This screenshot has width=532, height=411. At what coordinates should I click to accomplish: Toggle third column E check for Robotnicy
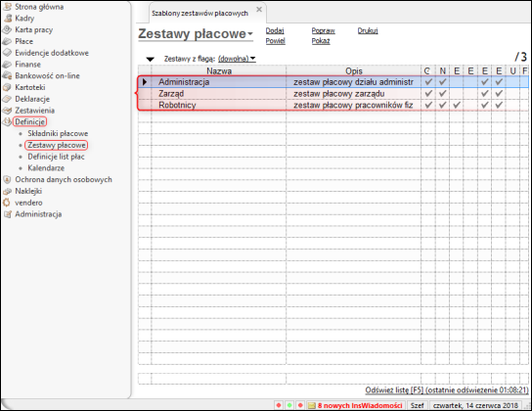click(x=457, y=105)
